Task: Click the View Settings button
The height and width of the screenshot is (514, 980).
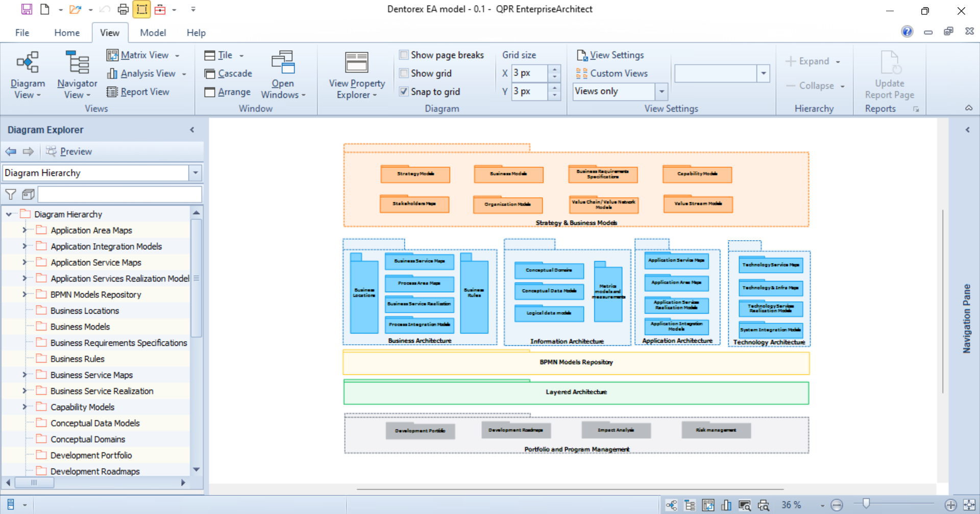Action: [610, 55]
